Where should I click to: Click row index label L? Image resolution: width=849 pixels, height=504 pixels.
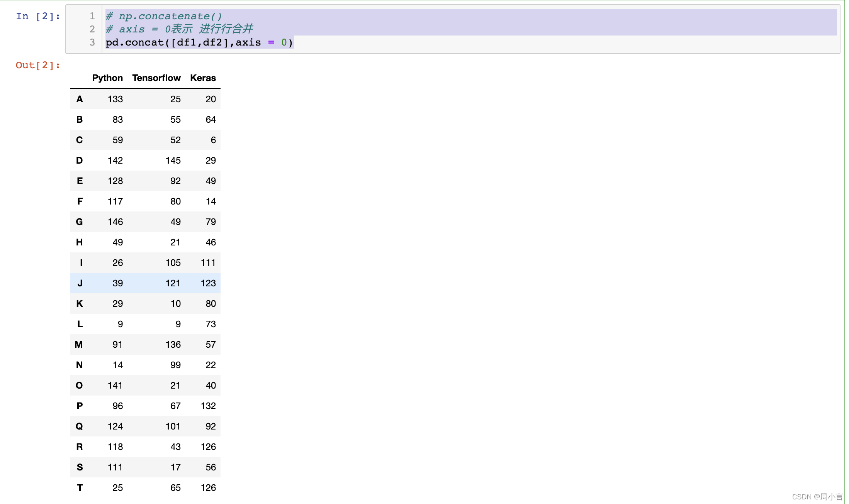click(80, 324)
